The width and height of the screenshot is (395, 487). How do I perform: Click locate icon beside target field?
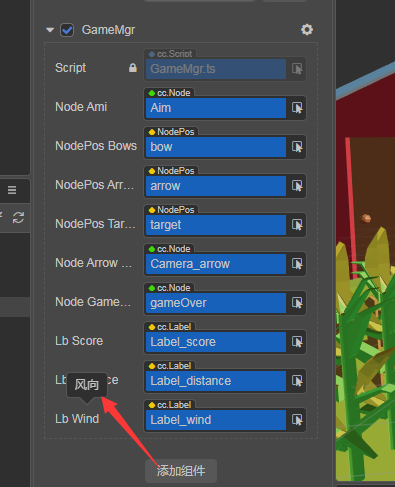[x=297, y=225]
